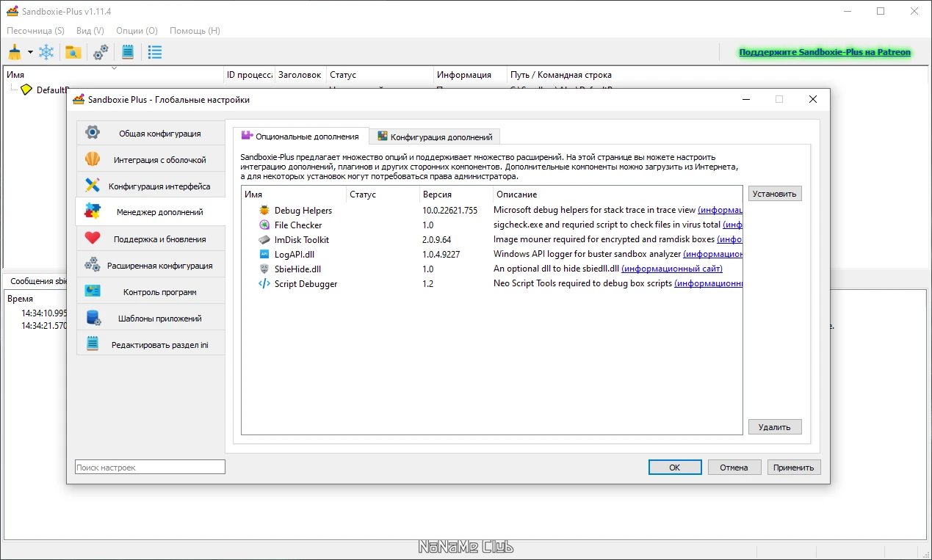Select DefaultBox sandbox in main window

[x=51, y=90]
